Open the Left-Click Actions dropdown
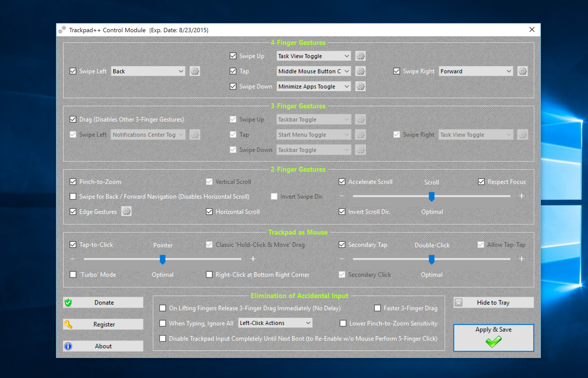 (x=308, y=323)
